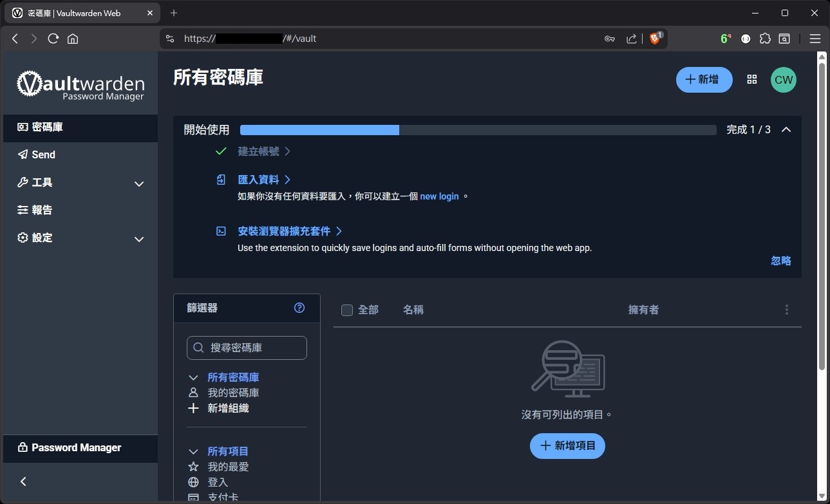
Task: Filter by 登入 login type
Action: 218,482
